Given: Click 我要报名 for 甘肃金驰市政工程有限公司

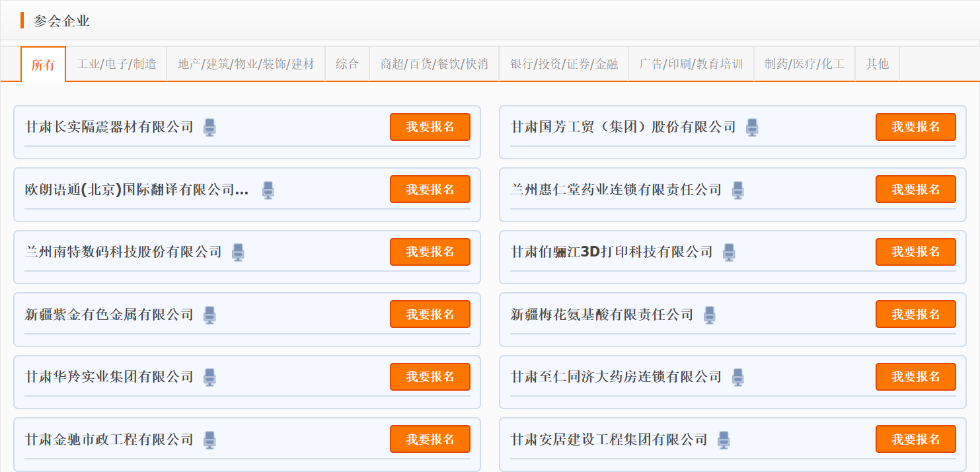Looking at the screenshot, I should pyautogui.click(x=430, y=439).
